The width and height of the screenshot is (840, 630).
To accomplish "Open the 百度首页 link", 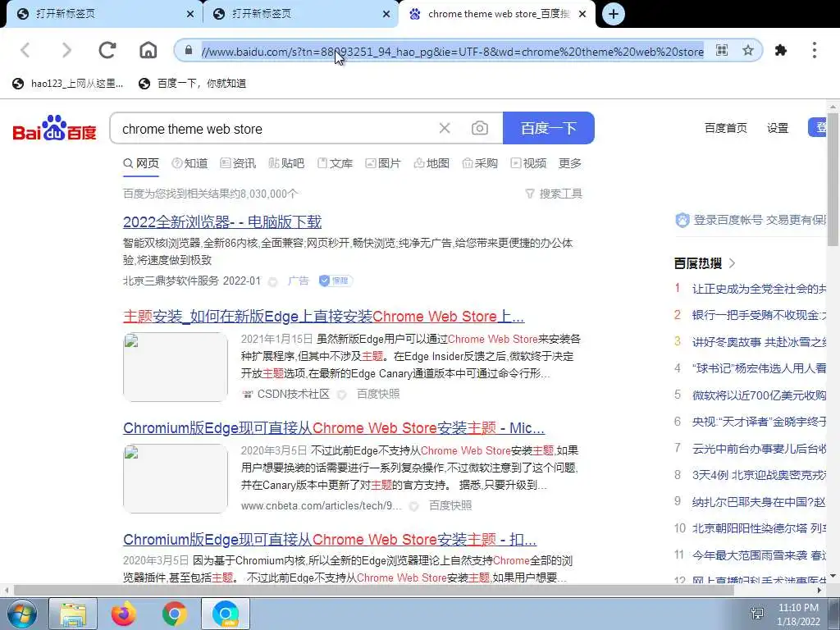I will pyautogui.click(x=726, y=128).
